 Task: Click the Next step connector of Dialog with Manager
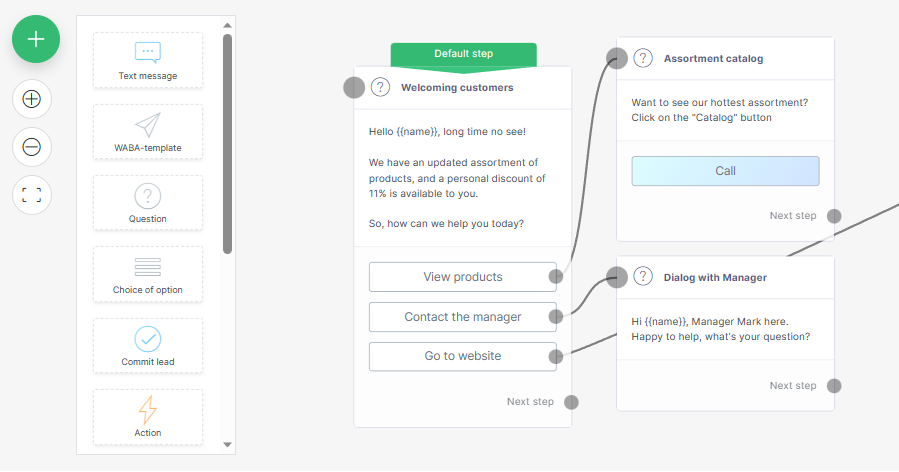pyautogui.click(x=834, y=386)
